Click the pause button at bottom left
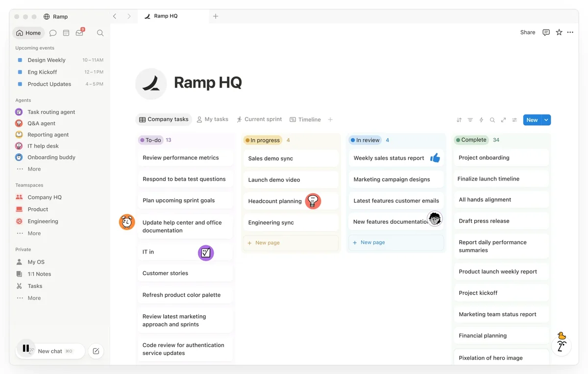The image size is (588, 374). click(x=26, y=349)
